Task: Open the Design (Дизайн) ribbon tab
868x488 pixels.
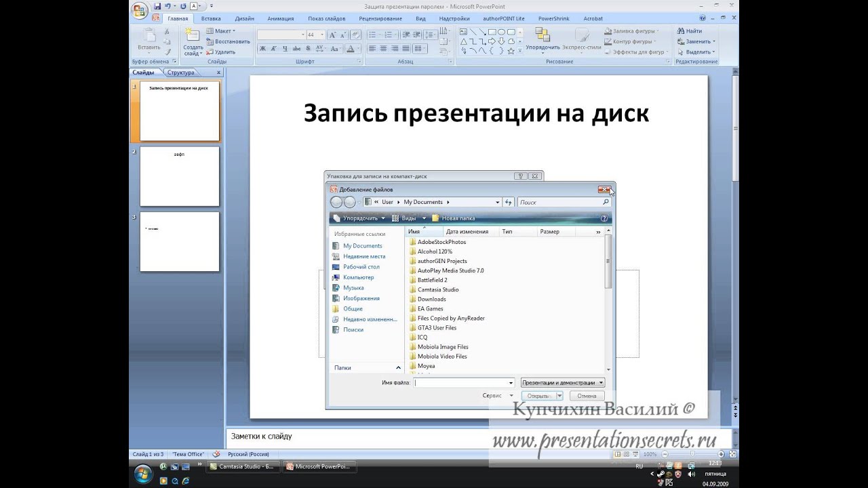Action: click(245, 18)
